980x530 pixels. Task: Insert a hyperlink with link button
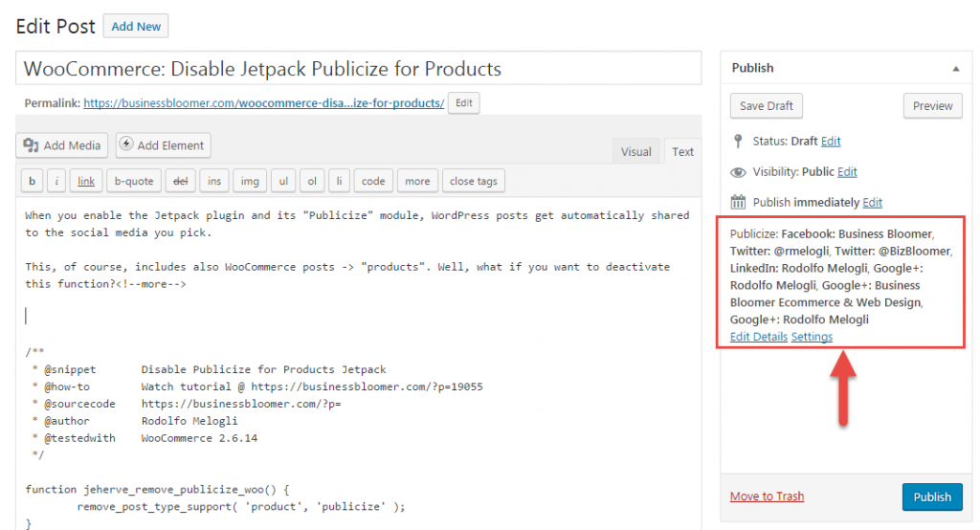[85, 181]
